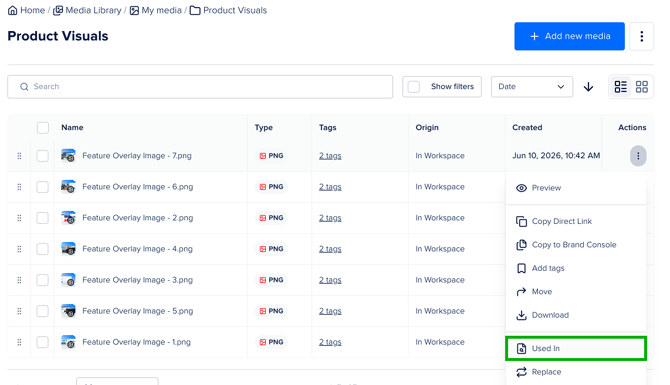Open 2 tags link for Image - 4.png
The width and height of the screenshot is (670, 385).
(x=330, y=249)
